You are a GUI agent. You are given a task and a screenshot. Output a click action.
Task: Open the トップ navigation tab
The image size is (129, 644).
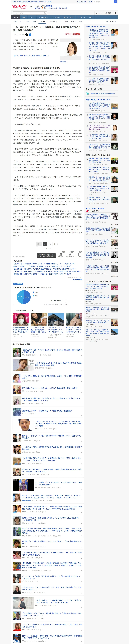(x=16, y=17)
